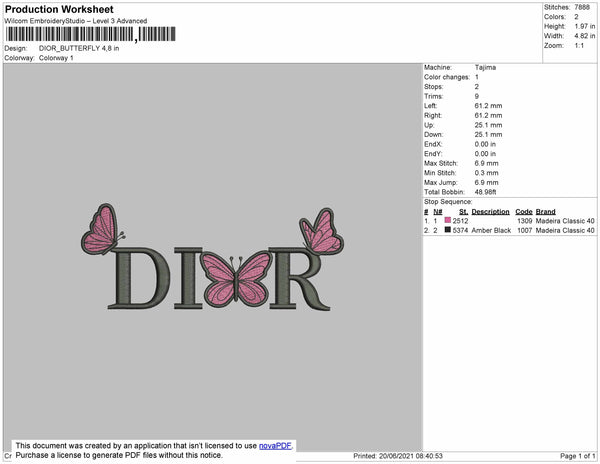This screenshot has width=600, height=464.
Task: Select the Stitches value 7888
Action: tap(582, 7)
